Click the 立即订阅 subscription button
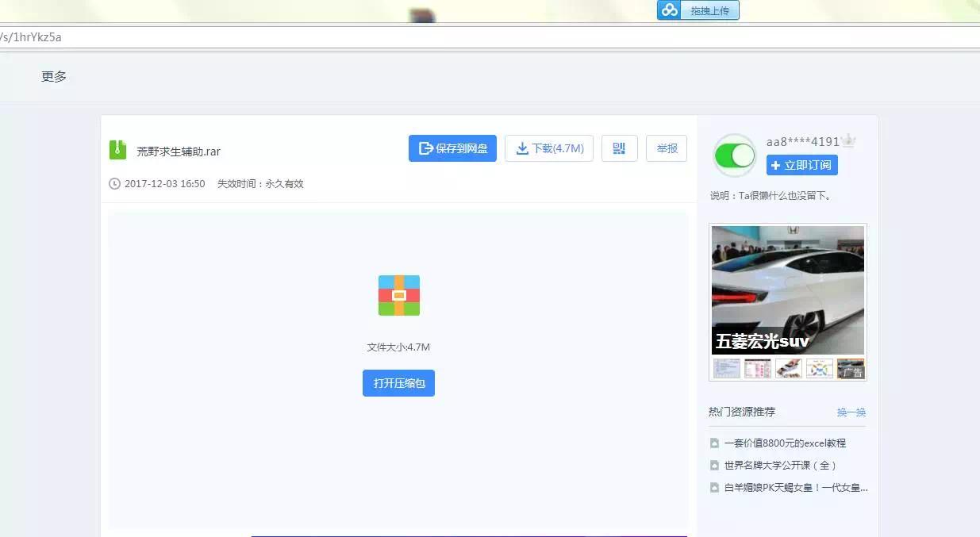The width and height of the screenshot is (980, 537). tap(802, 165)
